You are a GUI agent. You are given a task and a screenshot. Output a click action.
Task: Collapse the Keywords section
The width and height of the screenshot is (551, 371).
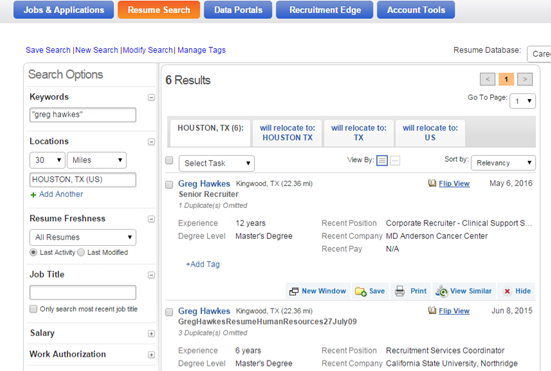(151, 97)
